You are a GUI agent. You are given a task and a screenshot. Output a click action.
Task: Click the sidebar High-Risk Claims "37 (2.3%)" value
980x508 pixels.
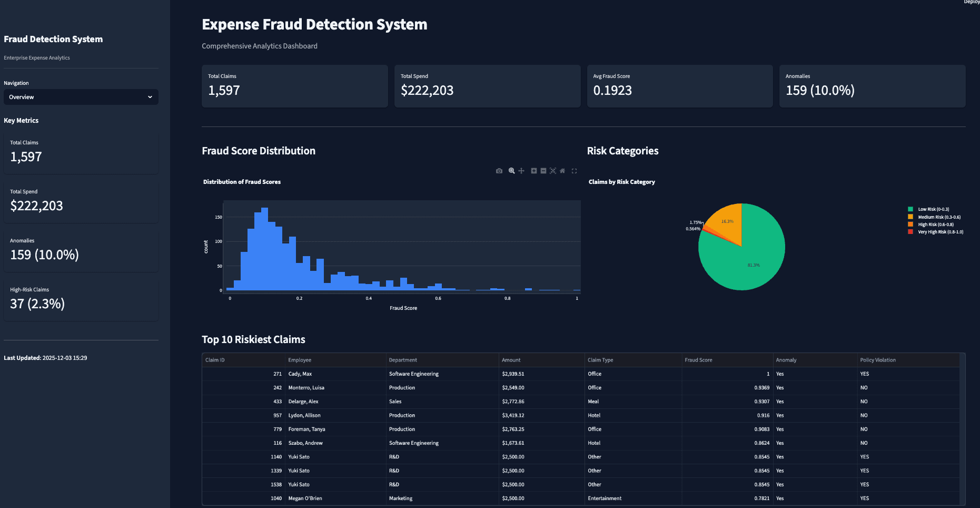[x=37, y=304]
